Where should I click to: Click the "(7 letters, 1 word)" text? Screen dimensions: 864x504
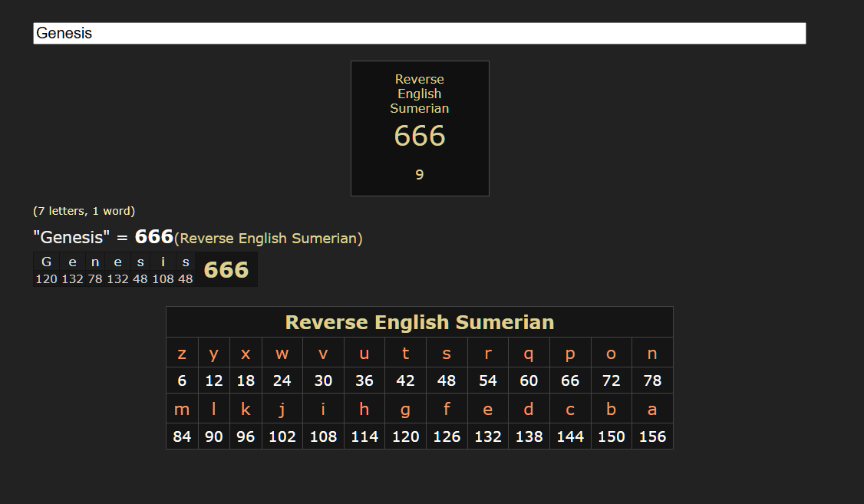point(84,211)
